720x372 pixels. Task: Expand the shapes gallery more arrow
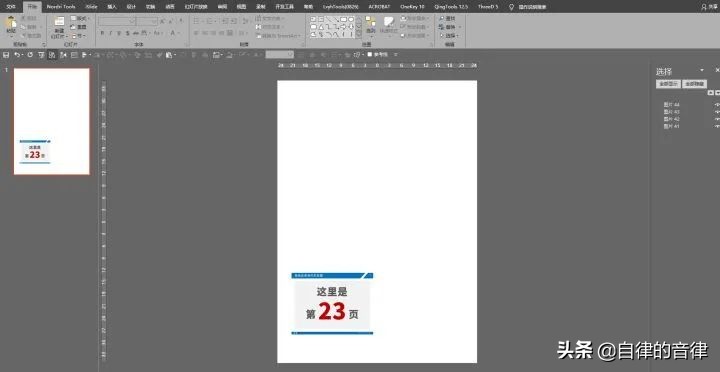coord(358,34)
